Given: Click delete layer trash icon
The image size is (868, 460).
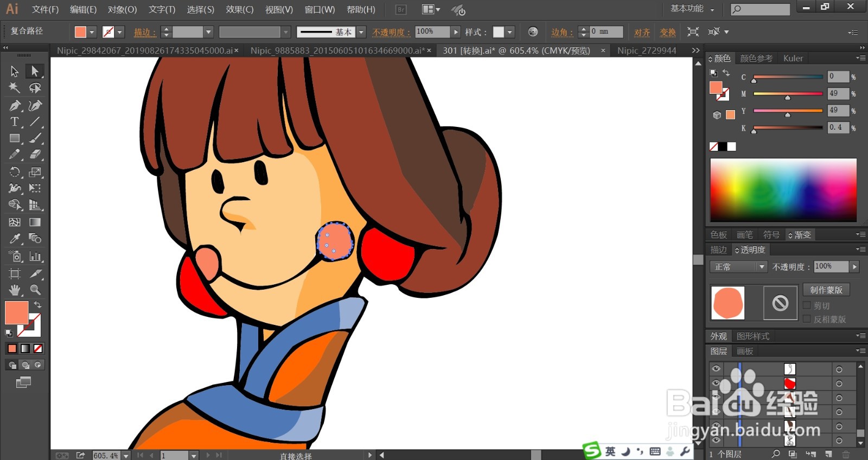Looking at the screenshot, I should coord(846,454).
